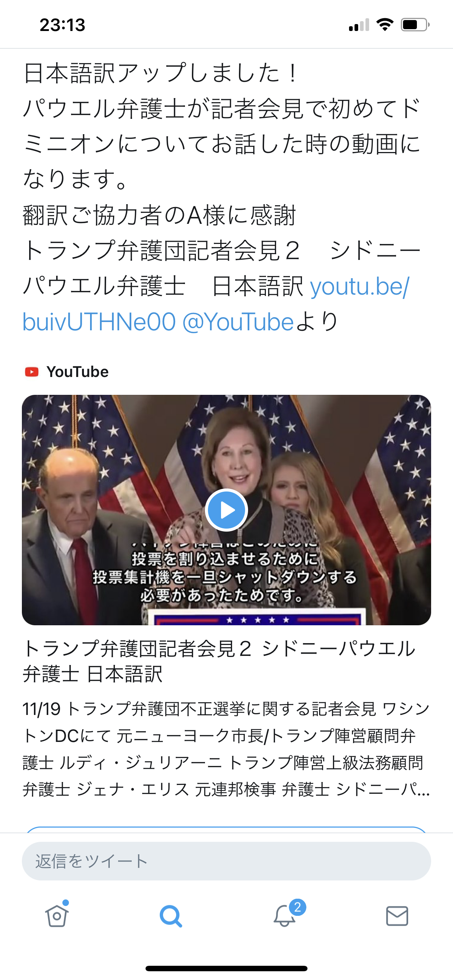Image resolution: width=453 pixels, height=980 pixels.
Task: Open the @YouTube mention link
Action: (x=238, y=322)
